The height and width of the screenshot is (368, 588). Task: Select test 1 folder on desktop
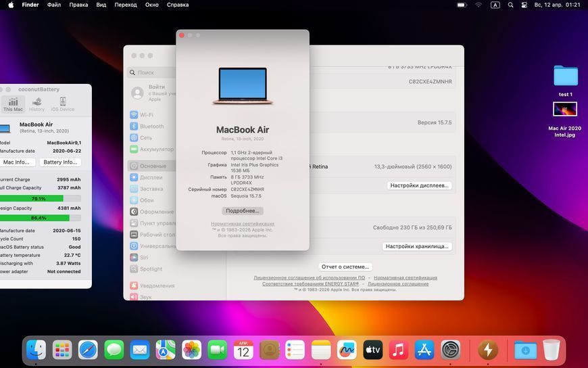[x=566, y=80]
